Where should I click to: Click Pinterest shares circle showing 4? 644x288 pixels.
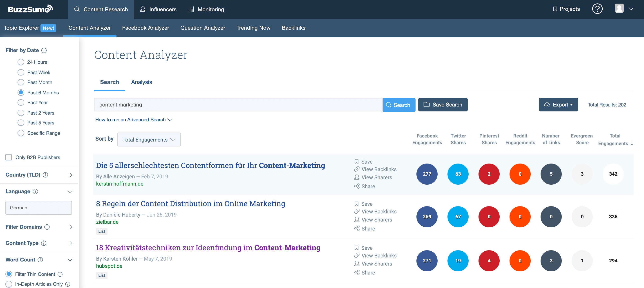[x=489, y=261]
